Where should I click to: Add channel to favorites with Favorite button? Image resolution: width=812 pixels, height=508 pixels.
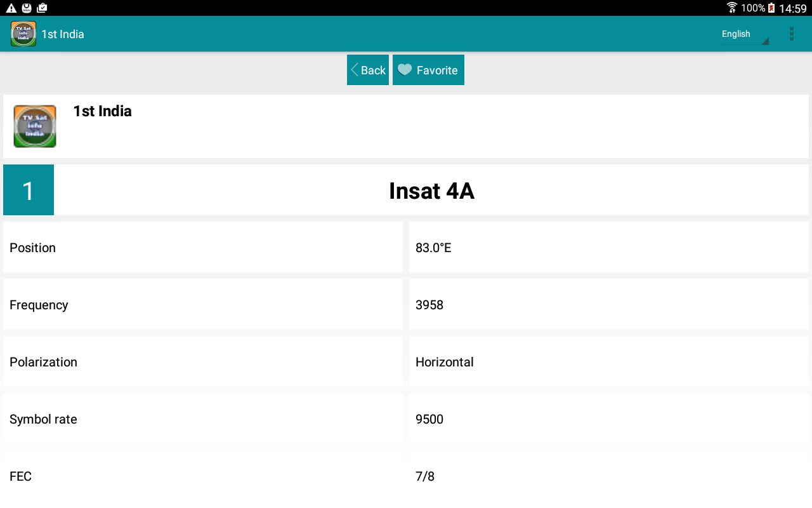(x=428, y=70)
